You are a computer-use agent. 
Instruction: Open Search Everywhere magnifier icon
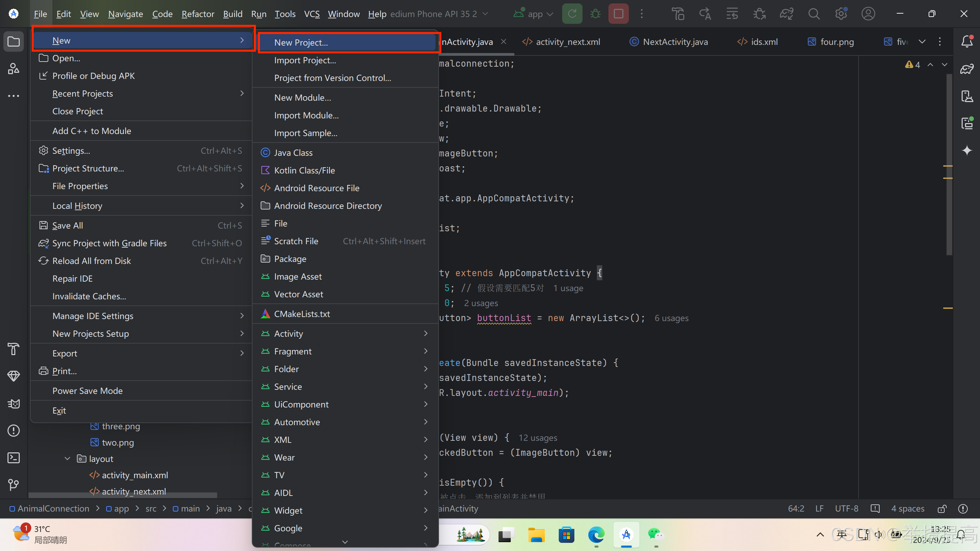pos(814,14)
